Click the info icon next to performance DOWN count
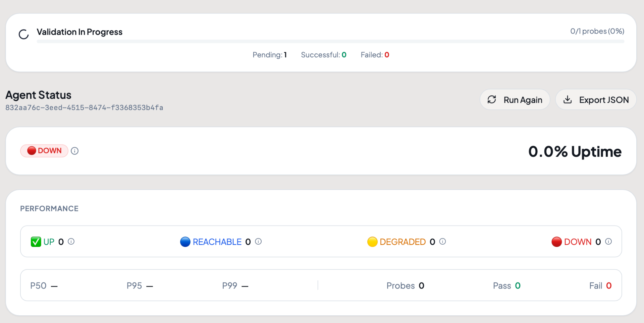Viewport: 644px width, 323px height. click(x=608, y=241)
